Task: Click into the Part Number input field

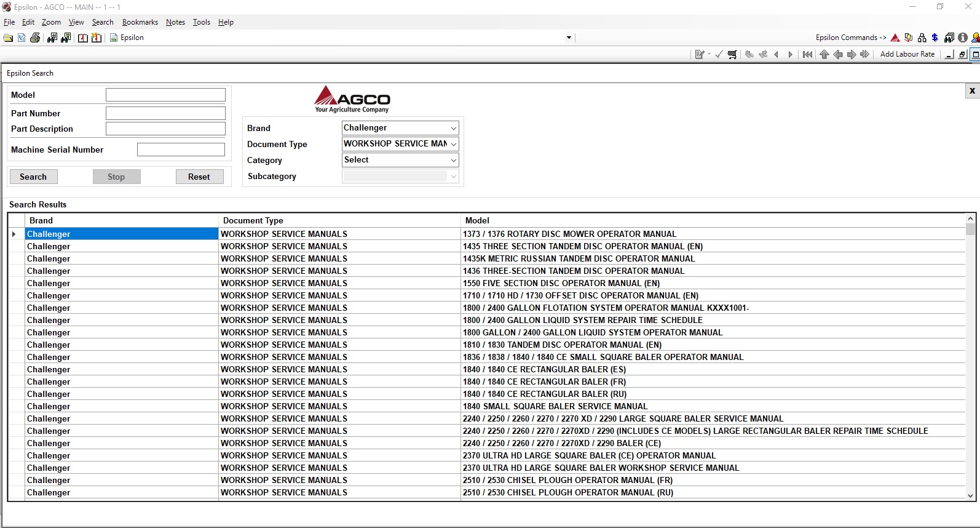Action: [x=165, y=113]
